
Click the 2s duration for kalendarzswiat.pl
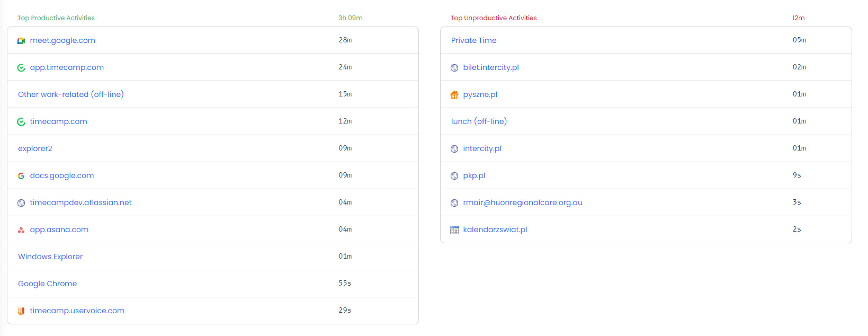coord(797,229)
